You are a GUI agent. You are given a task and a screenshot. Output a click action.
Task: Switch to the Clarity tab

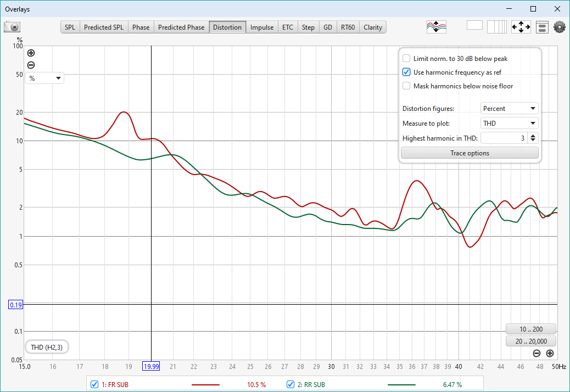point(373,27)
